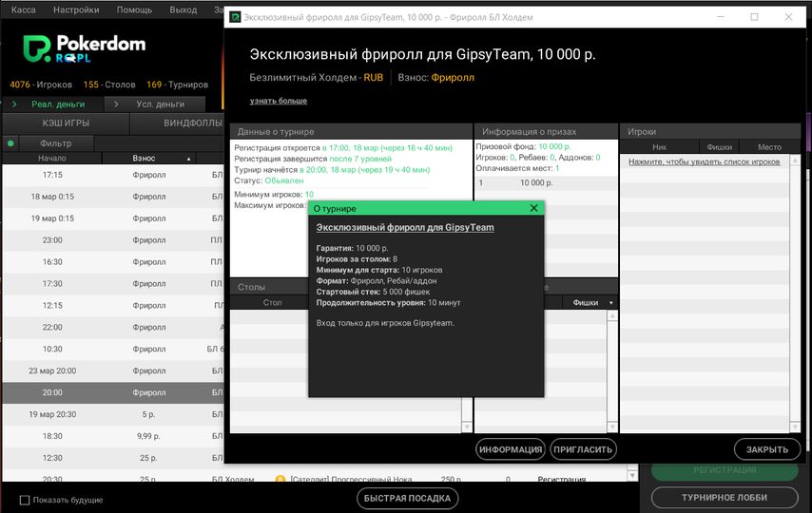Click the '169 - Турниров' counter

(177, 85)
